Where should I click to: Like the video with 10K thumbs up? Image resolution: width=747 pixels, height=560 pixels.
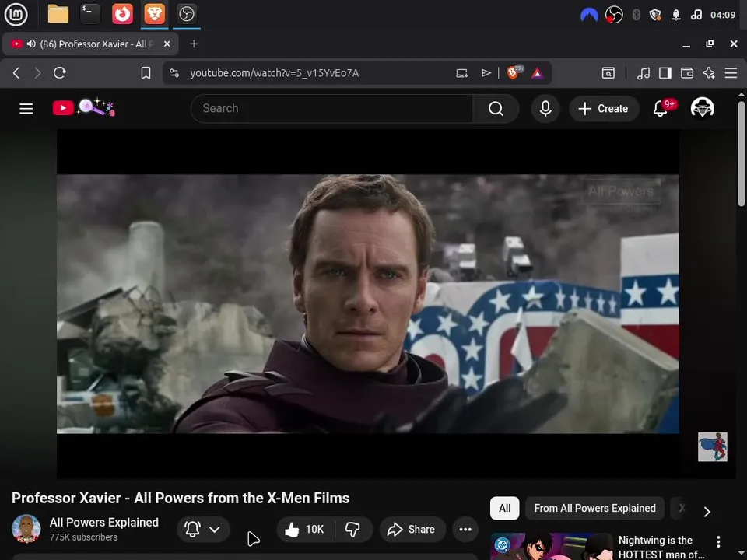(x=305, y=530)
